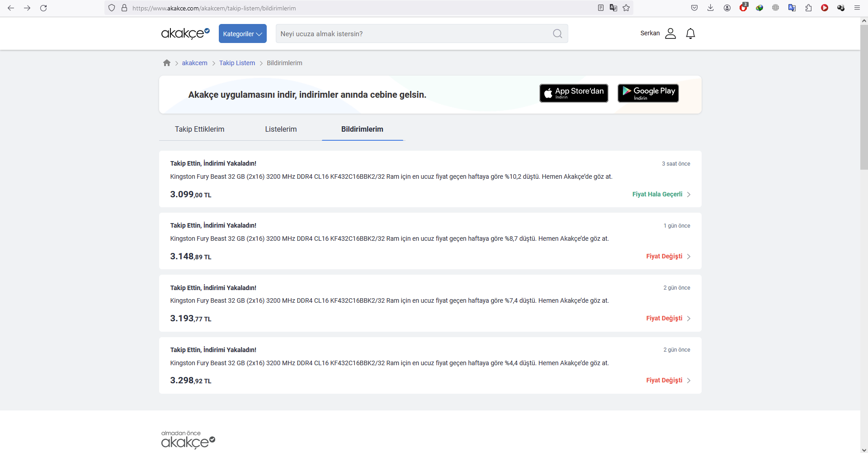Click the notification text with %10,2 düştü
868x453 pixels.
(x=391, y=176)
